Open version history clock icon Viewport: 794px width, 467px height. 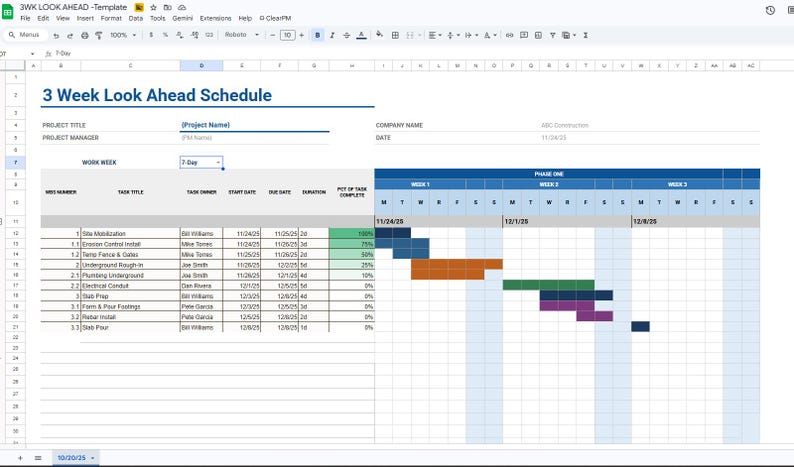770,10
